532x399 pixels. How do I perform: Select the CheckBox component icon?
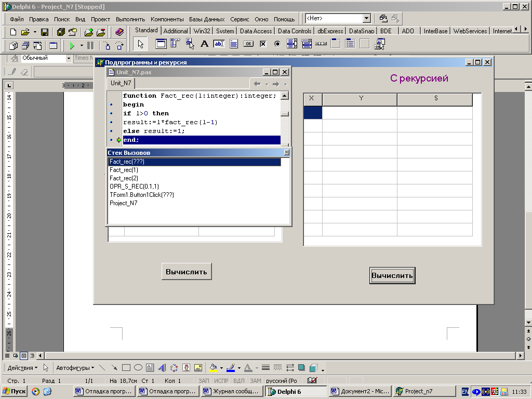click(263, 44)
